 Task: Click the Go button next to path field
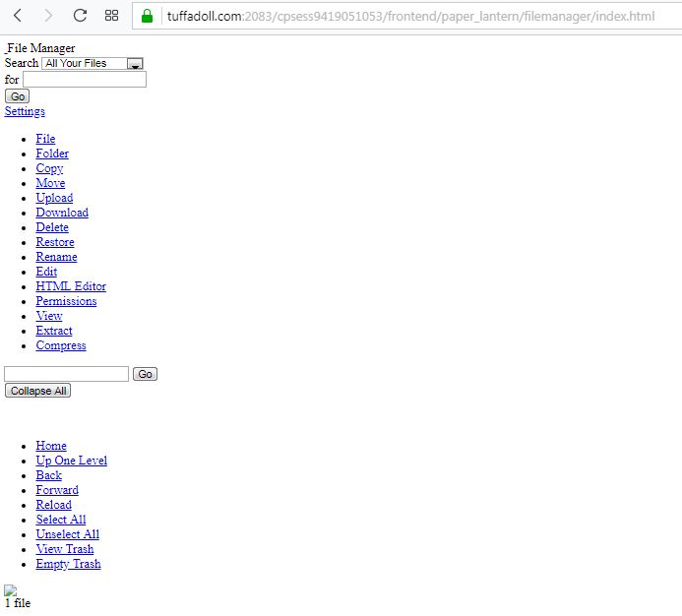[x=145, y=374]
